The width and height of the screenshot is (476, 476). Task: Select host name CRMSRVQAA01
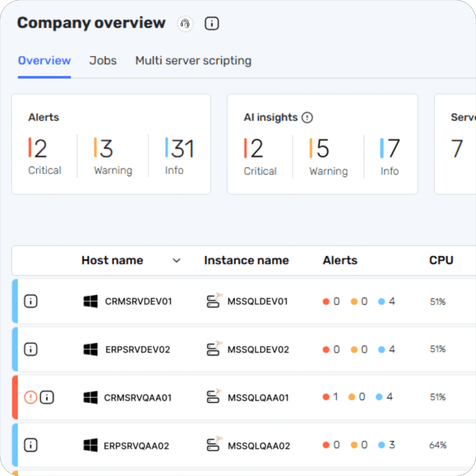point(138,397)
